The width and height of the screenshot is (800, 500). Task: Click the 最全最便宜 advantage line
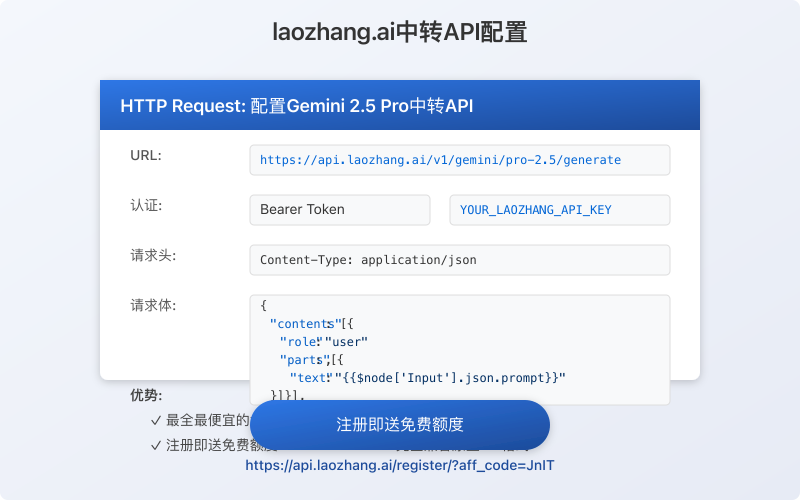coord(200,420)
